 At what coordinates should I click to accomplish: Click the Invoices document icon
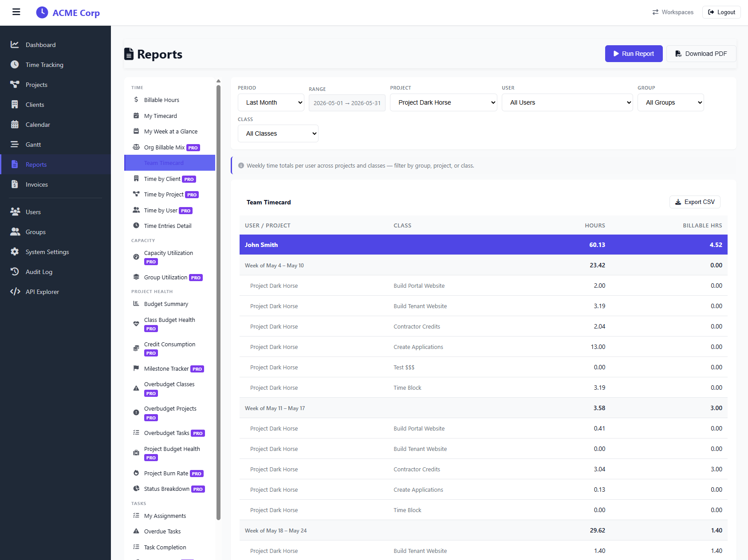coord(15,184)
